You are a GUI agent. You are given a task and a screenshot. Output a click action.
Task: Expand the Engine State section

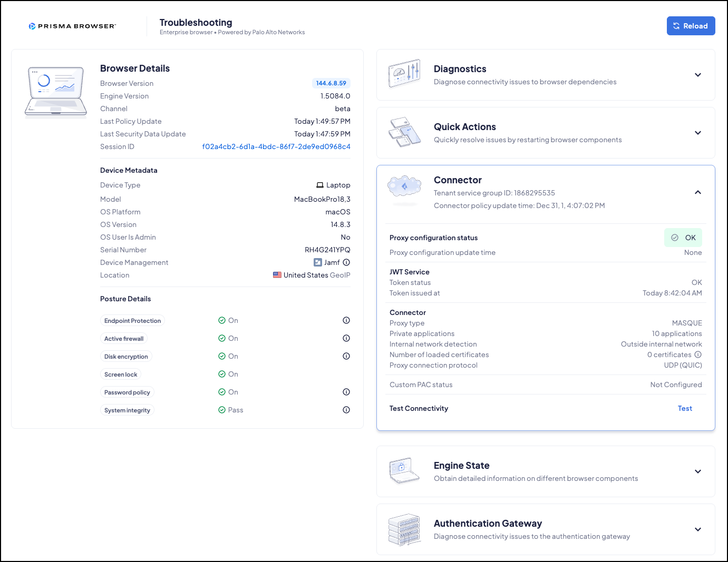pyautogui.click(x=698, y=471)
